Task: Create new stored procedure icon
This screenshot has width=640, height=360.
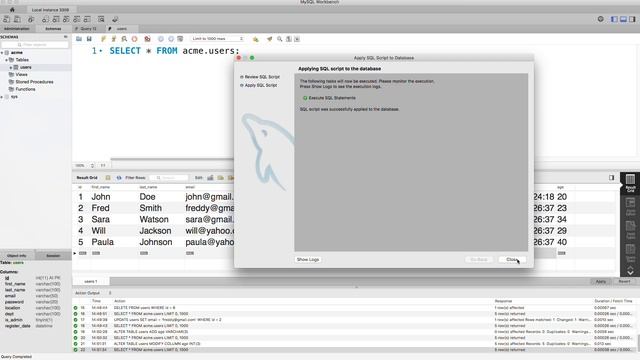Action: coord(77,19)
